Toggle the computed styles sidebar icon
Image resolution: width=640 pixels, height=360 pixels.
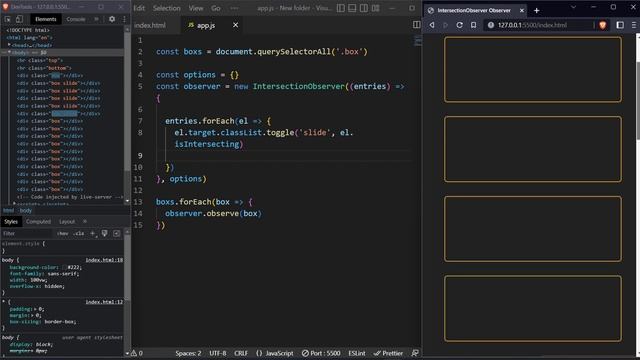(117, 233)
